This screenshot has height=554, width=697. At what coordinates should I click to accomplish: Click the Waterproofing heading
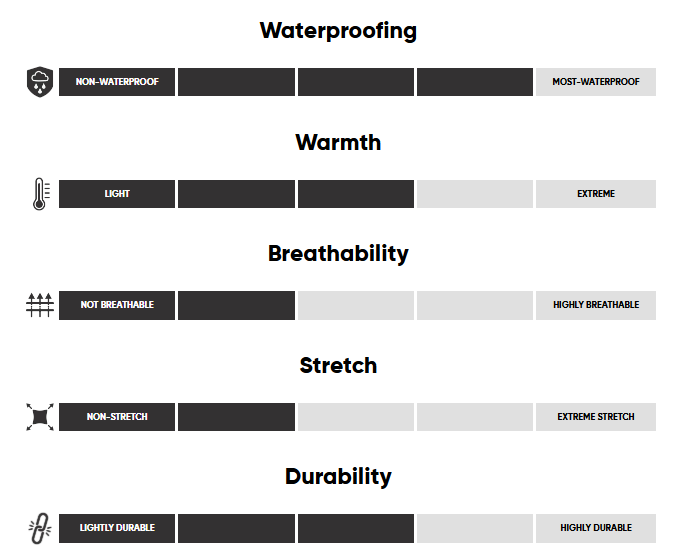coord(338,31)
